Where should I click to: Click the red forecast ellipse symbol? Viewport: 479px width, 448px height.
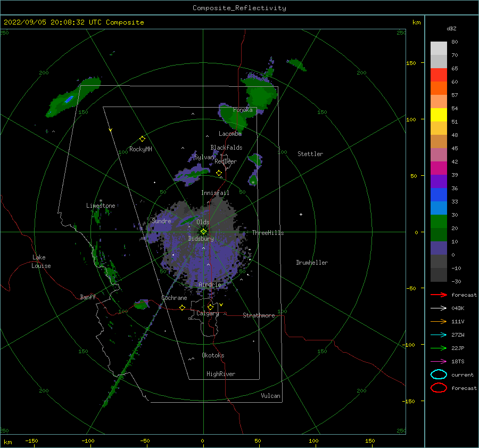(439, 388)
